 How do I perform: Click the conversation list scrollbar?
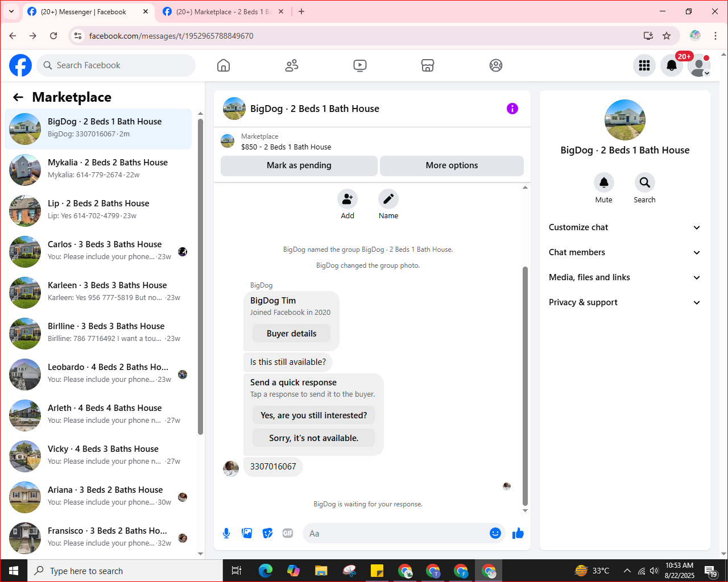click(200, 277)
